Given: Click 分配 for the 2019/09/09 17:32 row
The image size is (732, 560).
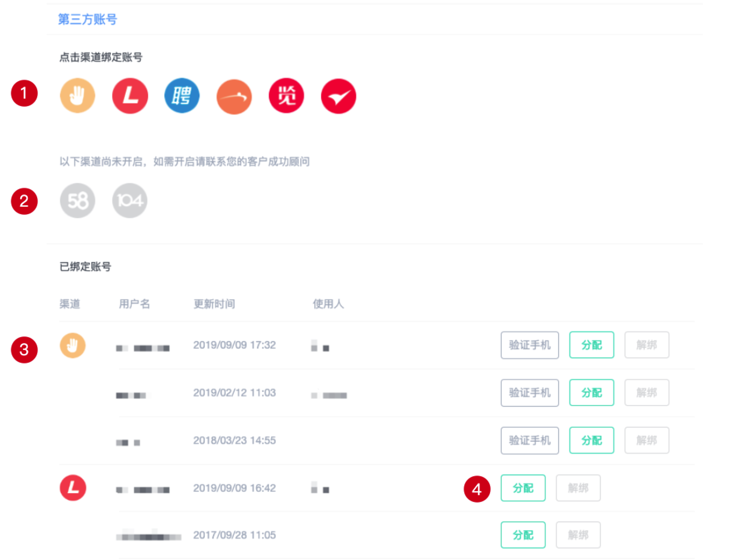Looking at the screenshot, I should tap(591, 345).
